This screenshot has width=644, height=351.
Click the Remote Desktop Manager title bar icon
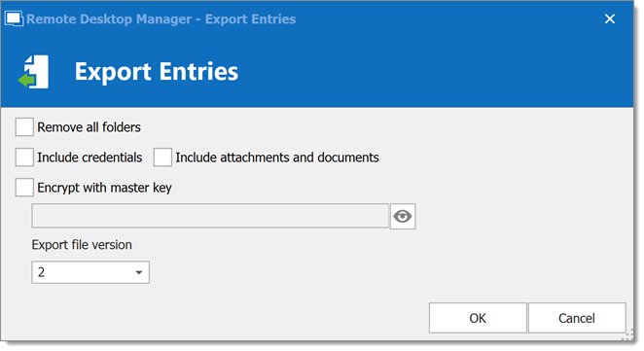coord(14,18)
